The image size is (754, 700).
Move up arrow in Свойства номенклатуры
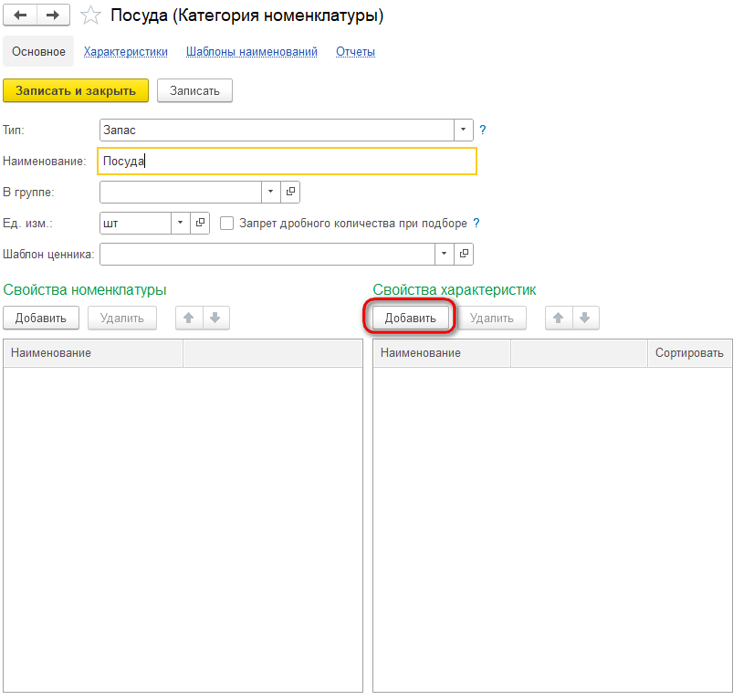tap(189, 318)
